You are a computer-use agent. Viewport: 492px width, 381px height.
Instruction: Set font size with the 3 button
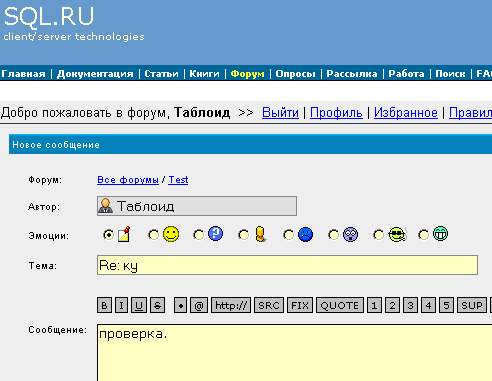(x=410, y=305)
